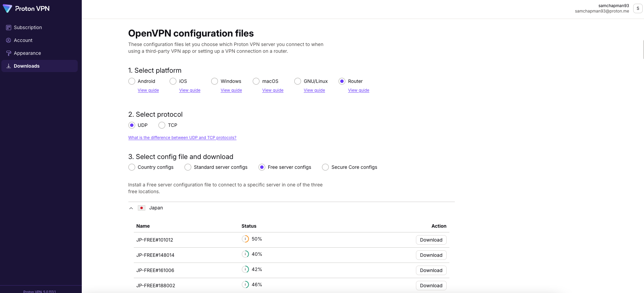This screenshot has height=293, width=644.
Task: Go to Account section
Action: (x=40, y=40)
